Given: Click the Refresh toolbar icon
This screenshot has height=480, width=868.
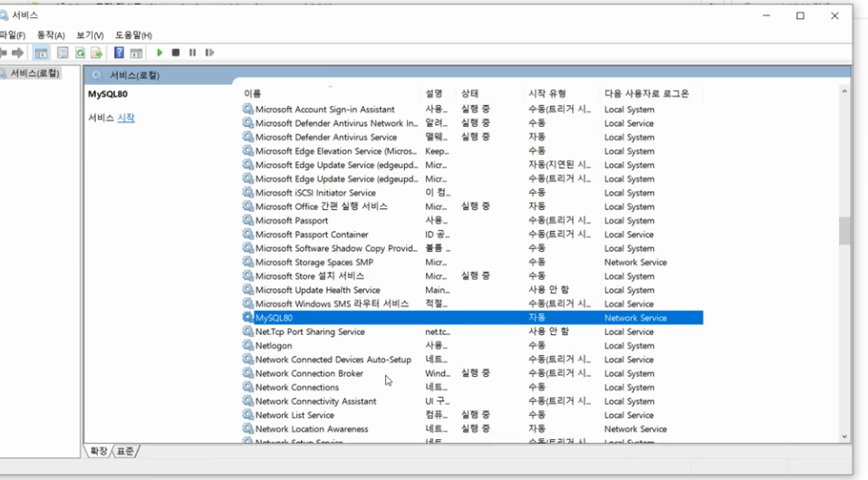Looking at the screenshot, I should [81, 53].
